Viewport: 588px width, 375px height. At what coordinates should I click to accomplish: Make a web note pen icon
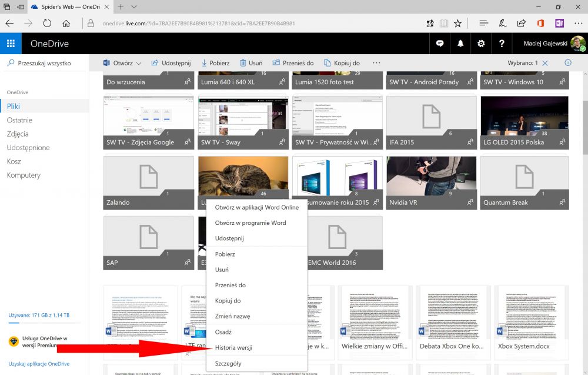click(x=503, y=24)
